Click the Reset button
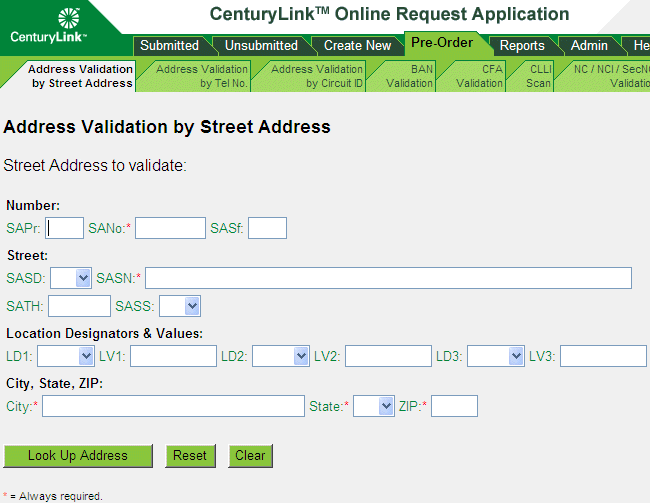 coord(190,456)
